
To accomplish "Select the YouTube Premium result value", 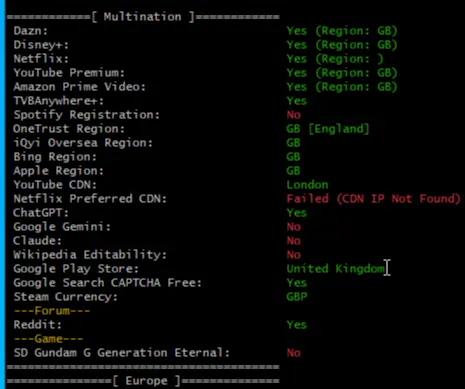I will 342,73.
